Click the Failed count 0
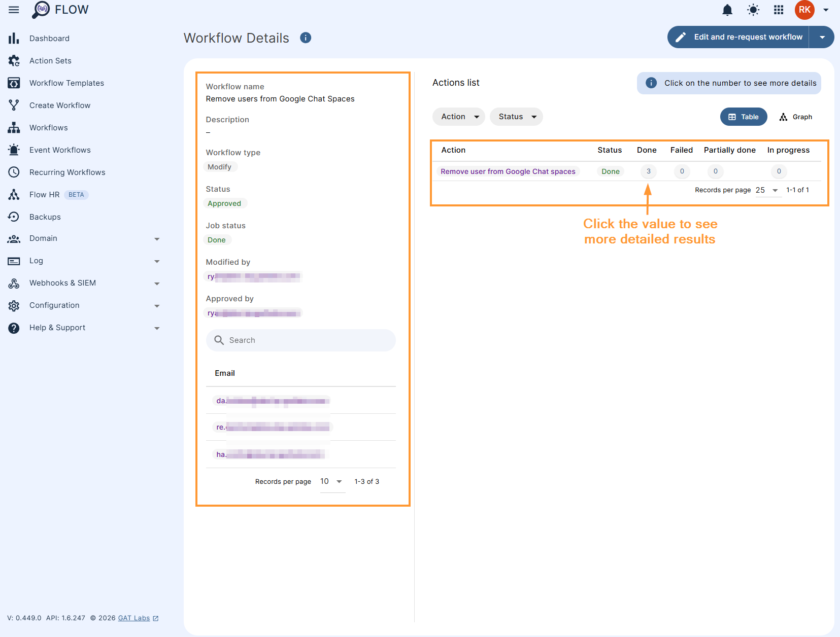The width and height of the screenshot is (840, 637). pos(682,171)
